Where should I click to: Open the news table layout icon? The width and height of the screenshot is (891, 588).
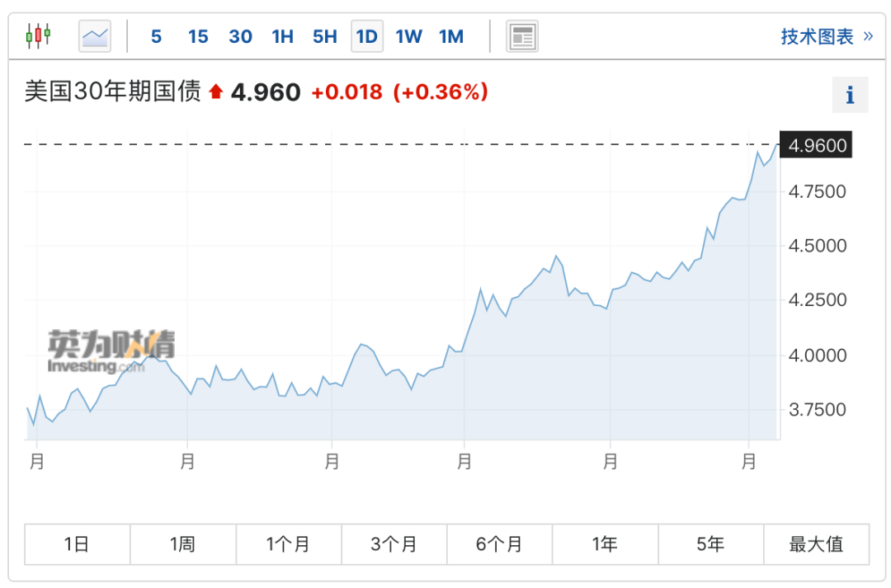tap(521, 36)
